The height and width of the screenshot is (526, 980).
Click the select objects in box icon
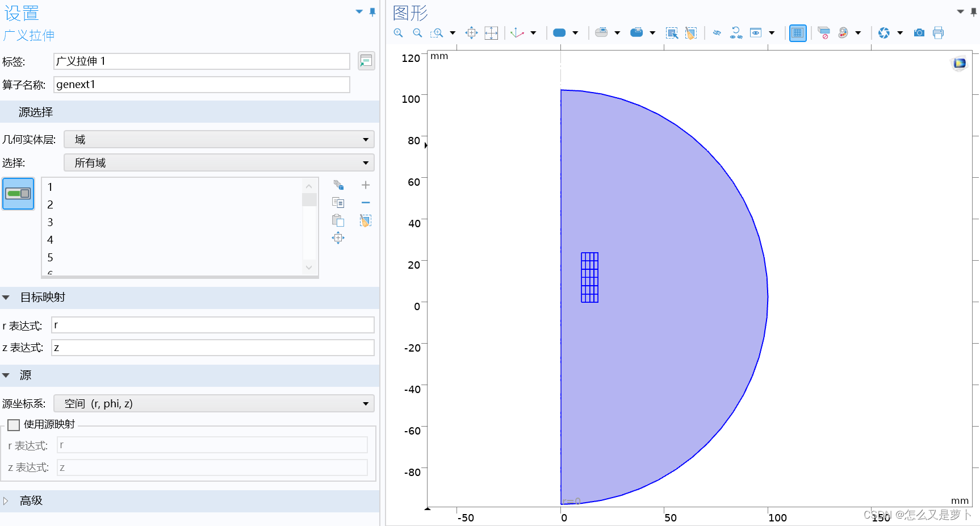(672, 33)
